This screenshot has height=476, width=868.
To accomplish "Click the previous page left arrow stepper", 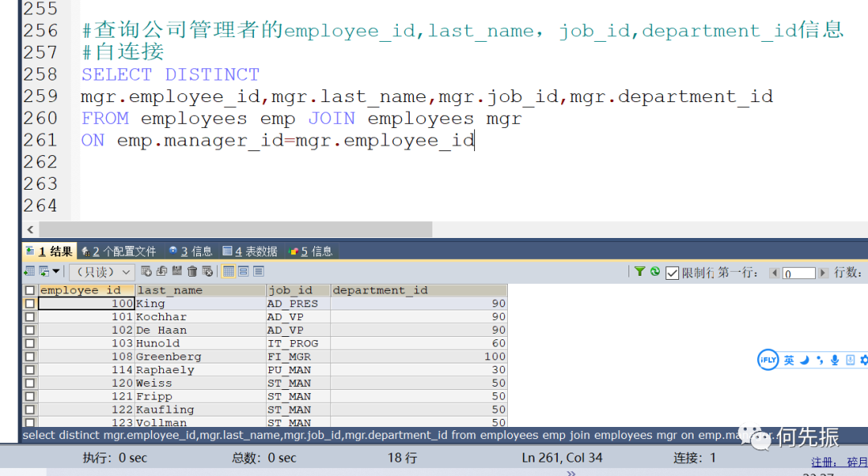I will (x=774, y=273).
